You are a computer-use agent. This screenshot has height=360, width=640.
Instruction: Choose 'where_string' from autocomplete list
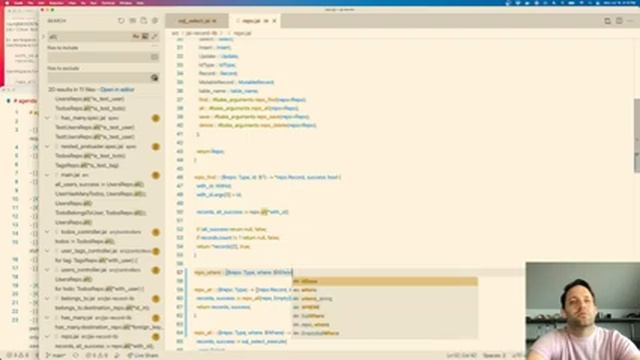[x=385, y=299]
